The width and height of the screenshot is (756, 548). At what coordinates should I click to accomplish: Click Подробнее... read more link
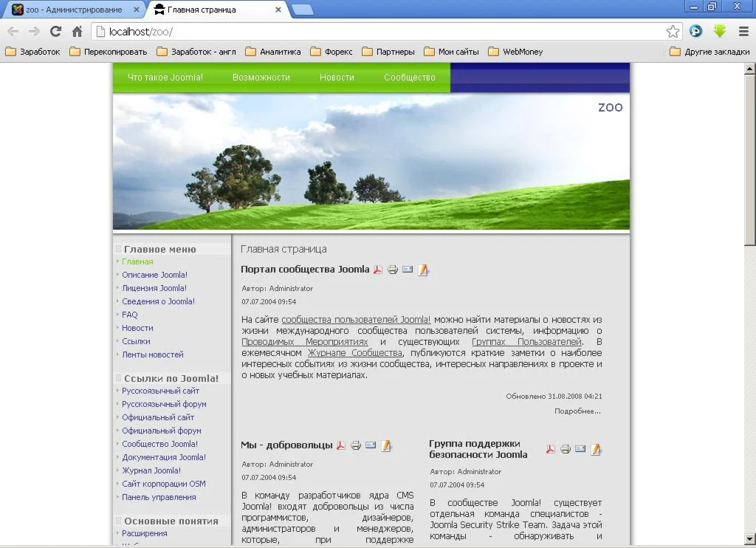[x=577, y=411]
